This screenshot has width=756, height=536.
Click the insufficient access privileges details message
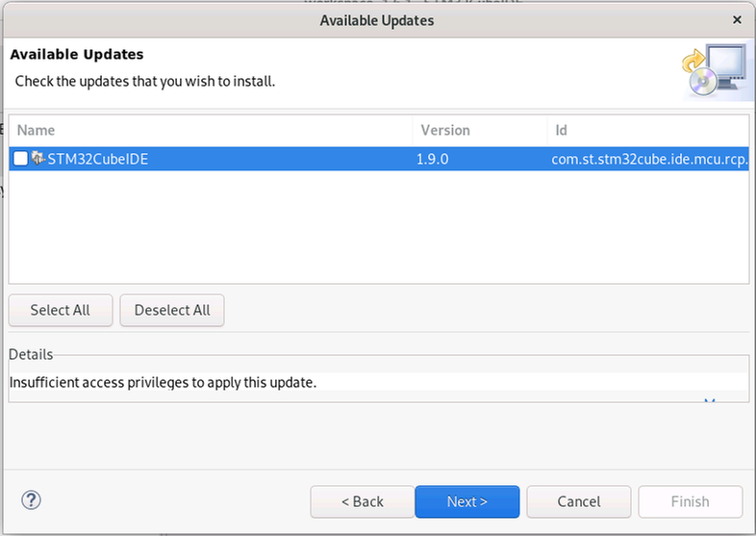[163, 383]
